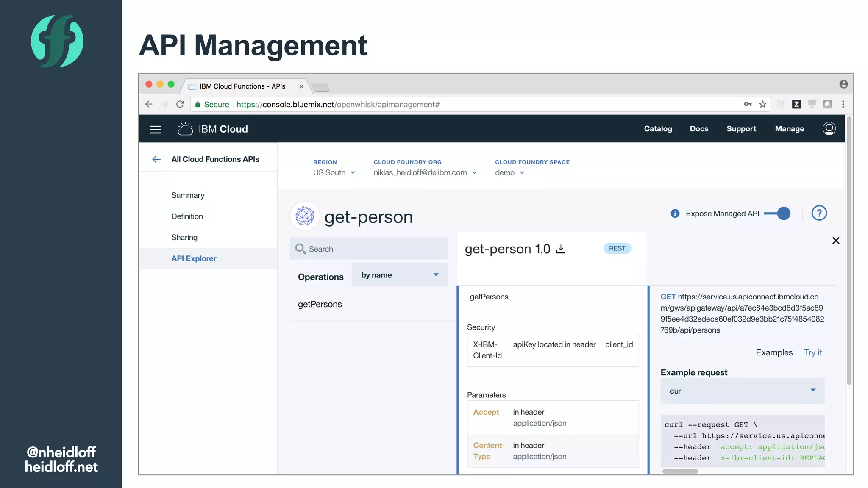Bookmark this page with the star icon

pos(763,104)
